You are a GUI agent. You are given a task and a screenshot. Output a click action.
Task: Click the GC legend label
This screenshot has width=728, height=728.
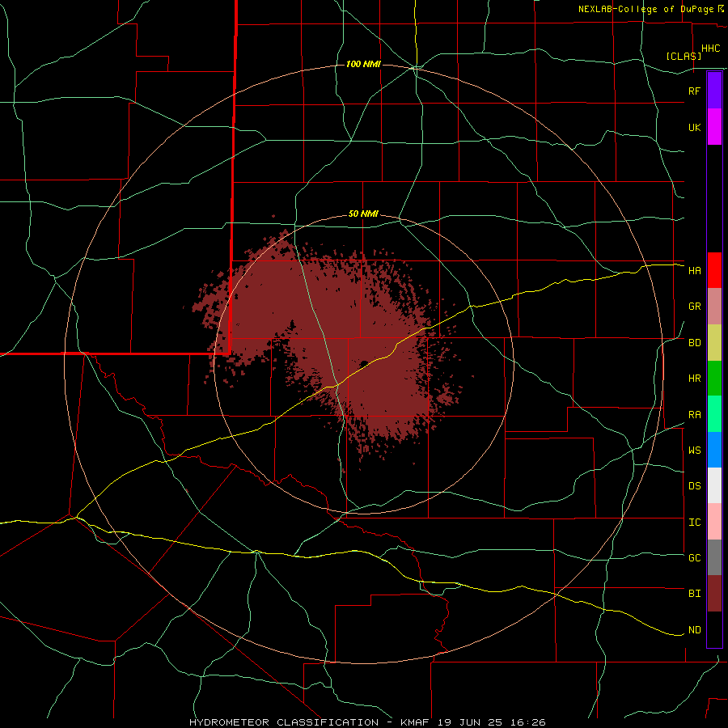(x=694, y=557)
